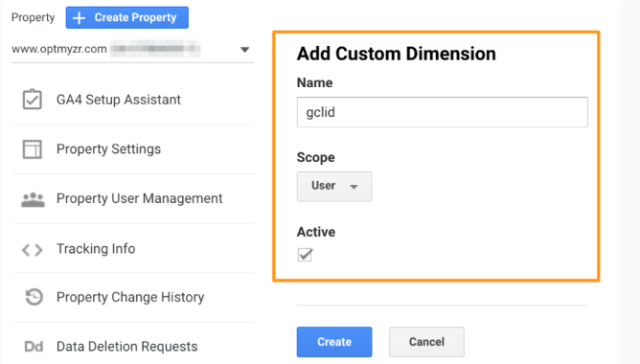Screen dimensions: 640x364
Task: Click the Property Change History clock icon
Action: [34, 297]
